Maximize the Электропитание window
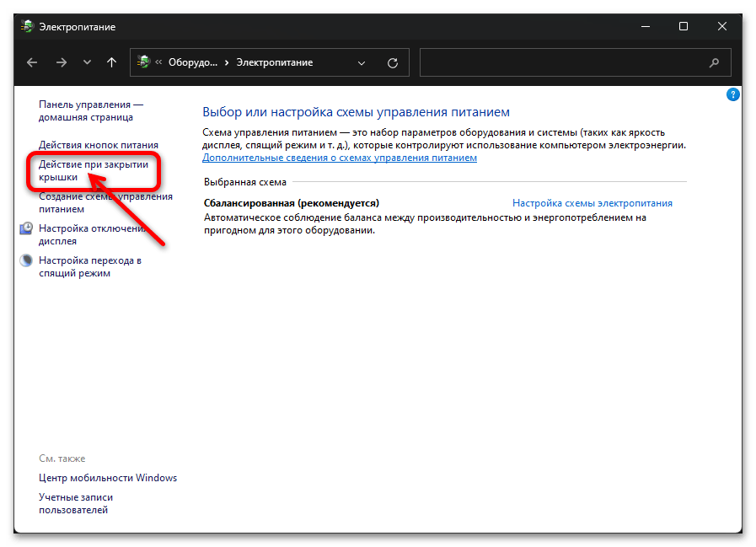Screen dimensions: 756x547 [684, 26]
